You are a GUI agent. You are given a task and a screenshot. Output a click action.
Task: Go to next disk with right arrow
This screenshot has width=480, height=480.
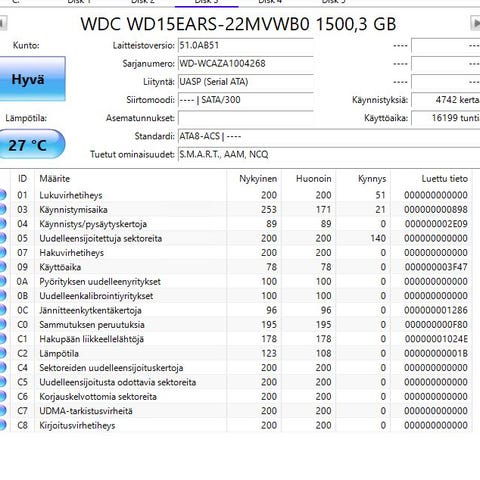(x=475, y=23)
